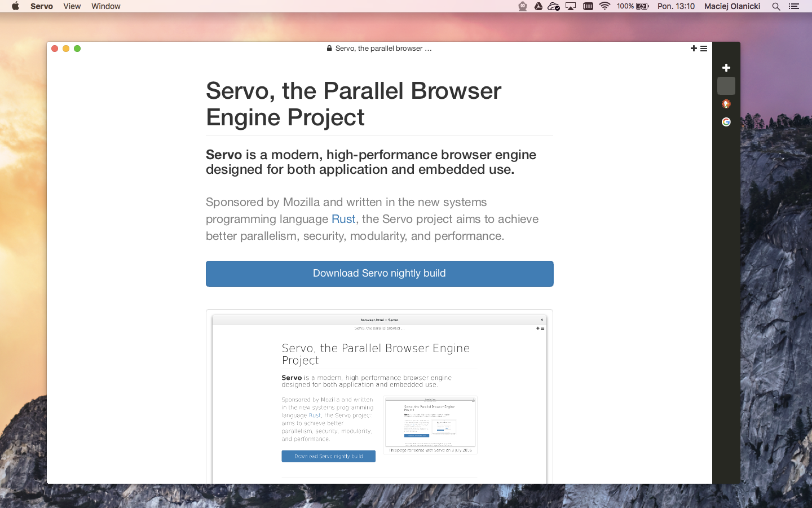The image size is (812, 508).
Task: Click the Pon. 13:10 clock
Action: (676, 6)
